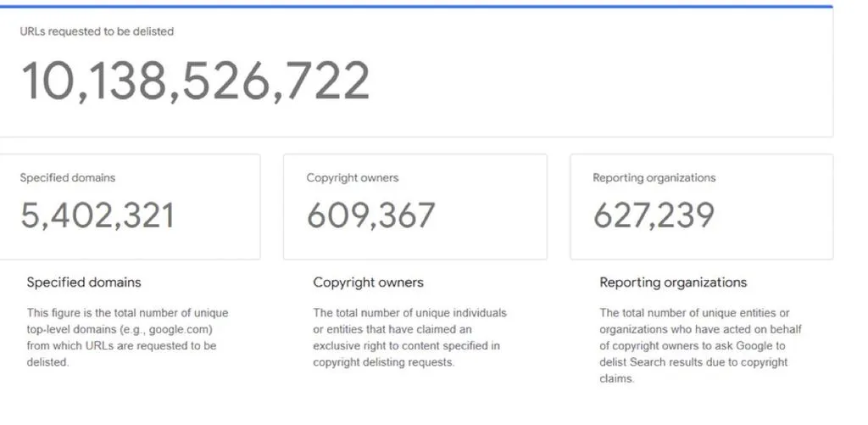Click the 'Specified domains' description heading
This screenshot has width=868, height=425.
(x=84, y=282)
